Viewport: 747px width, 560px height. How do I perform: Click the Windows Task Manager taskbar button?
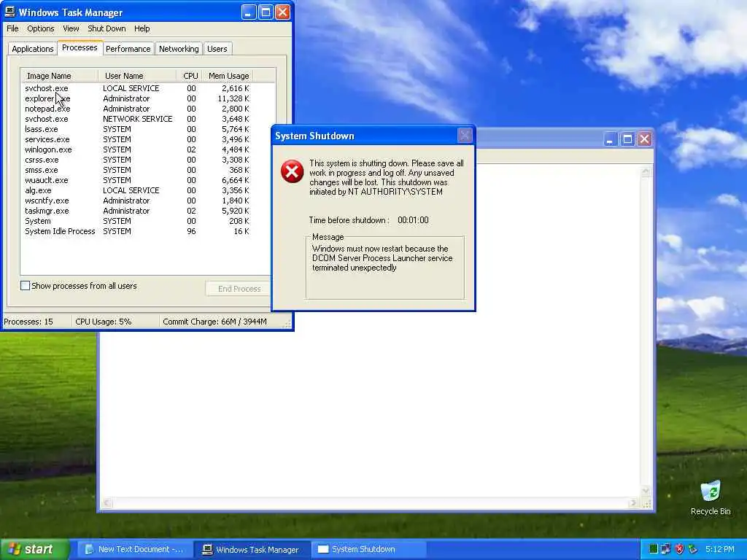[x=252, y=549]
